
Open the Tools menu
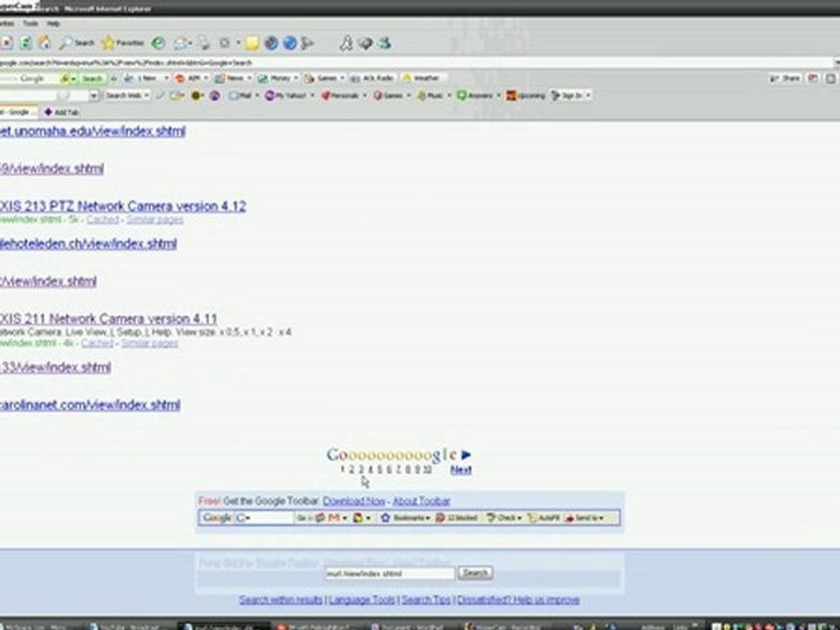[x=30, y=24]
